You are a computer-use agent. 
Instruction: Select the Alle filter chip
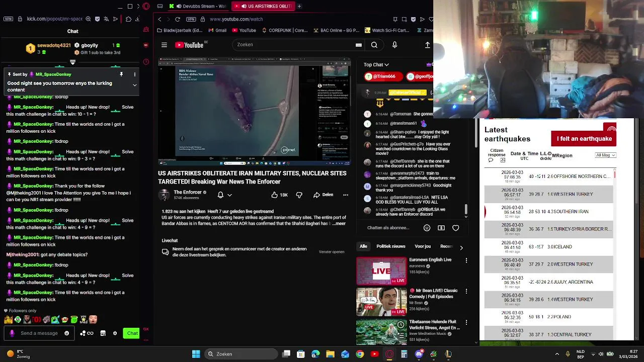click(363, 246)
